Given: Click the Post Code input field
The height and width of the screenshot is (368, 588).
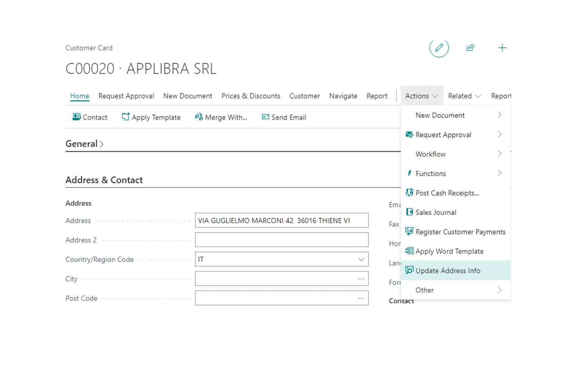Looking at the screenshot, I should click(x=282, y=298).
